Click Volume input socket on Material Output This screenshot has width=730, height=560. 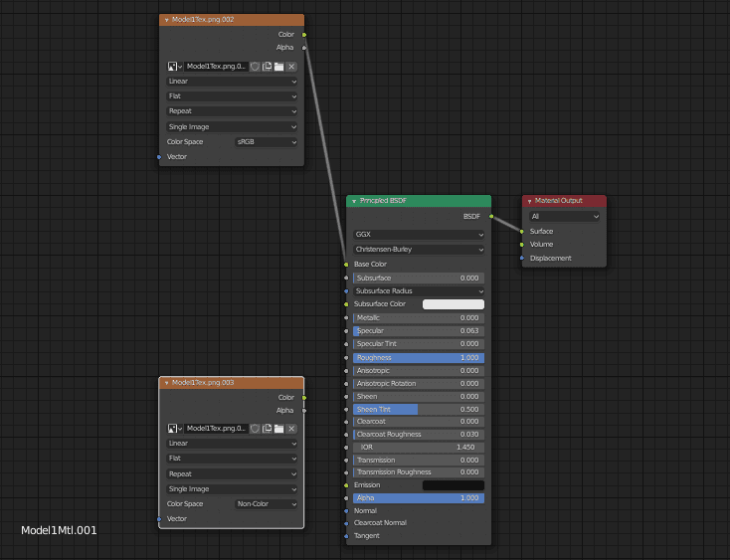522,245
